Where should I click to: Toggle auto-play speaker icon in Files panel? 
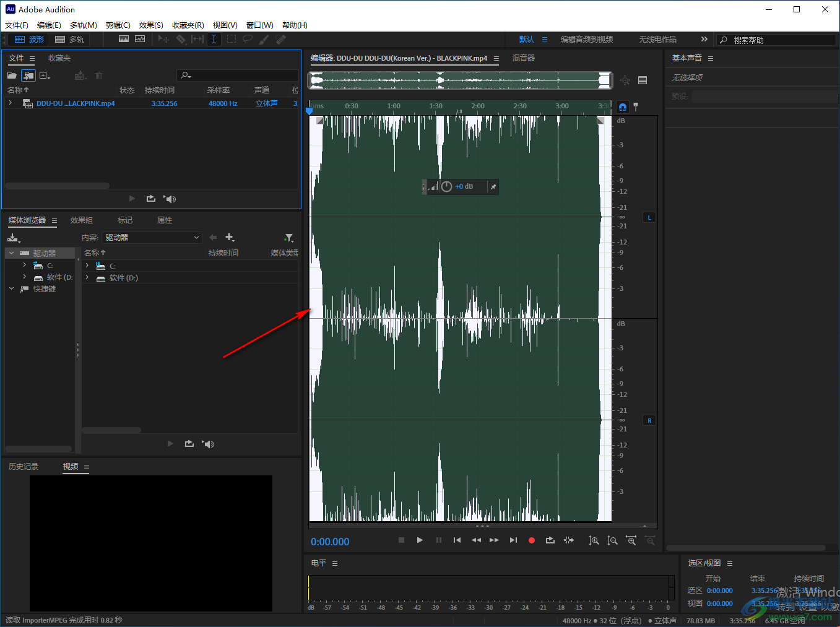pyautogui.click(x=170, y=199)
